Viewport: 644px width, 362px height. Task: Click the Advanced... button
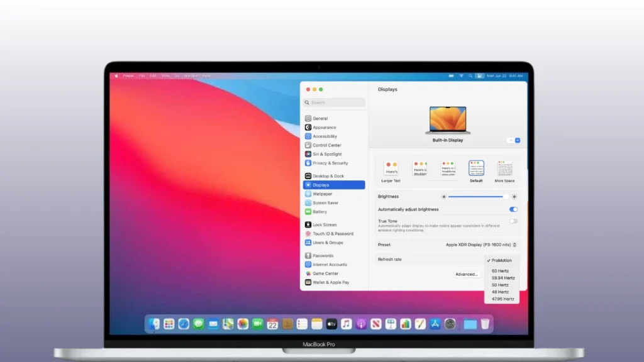coord(467,274)
